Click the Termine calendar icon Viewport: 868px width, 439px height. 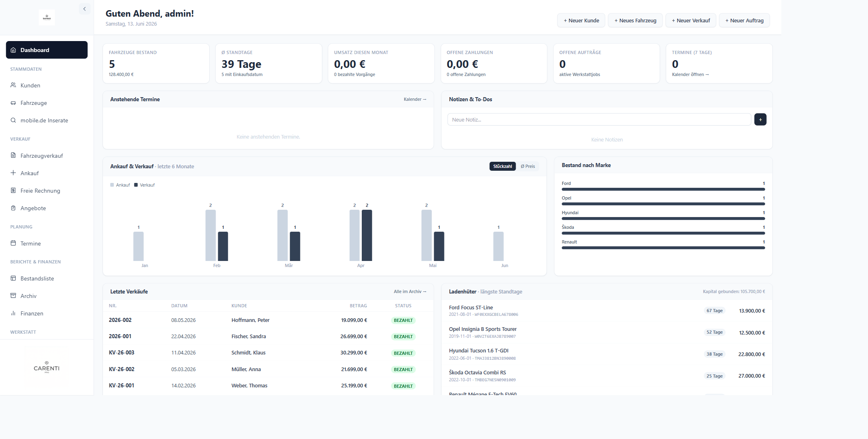click(x=13, y=243)
